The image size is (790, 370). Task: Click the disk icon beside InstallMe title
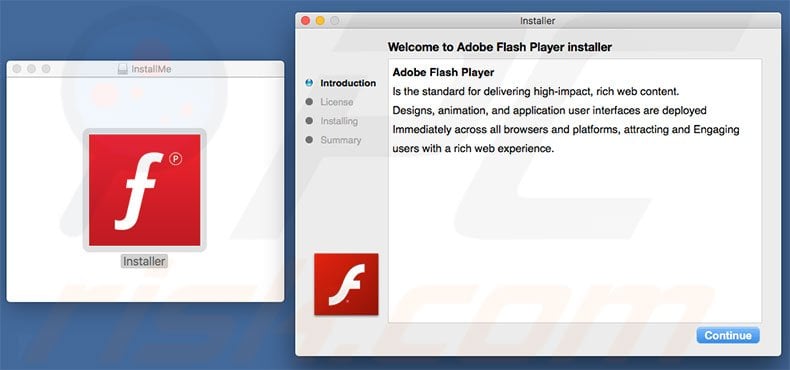click(x=122, y=69)
